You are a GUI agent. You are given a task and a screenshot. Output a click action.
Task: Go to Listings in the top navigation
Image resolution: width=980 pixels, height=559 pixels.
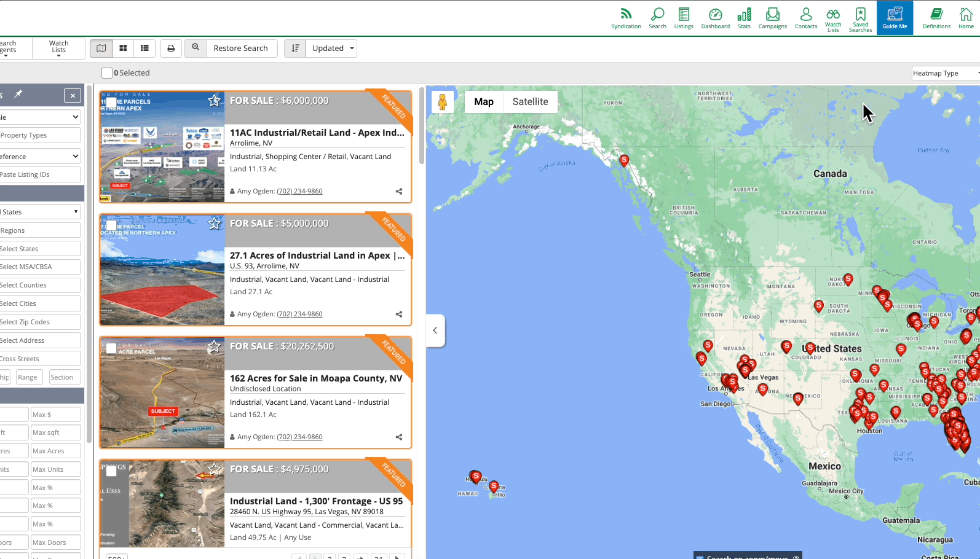684,18
